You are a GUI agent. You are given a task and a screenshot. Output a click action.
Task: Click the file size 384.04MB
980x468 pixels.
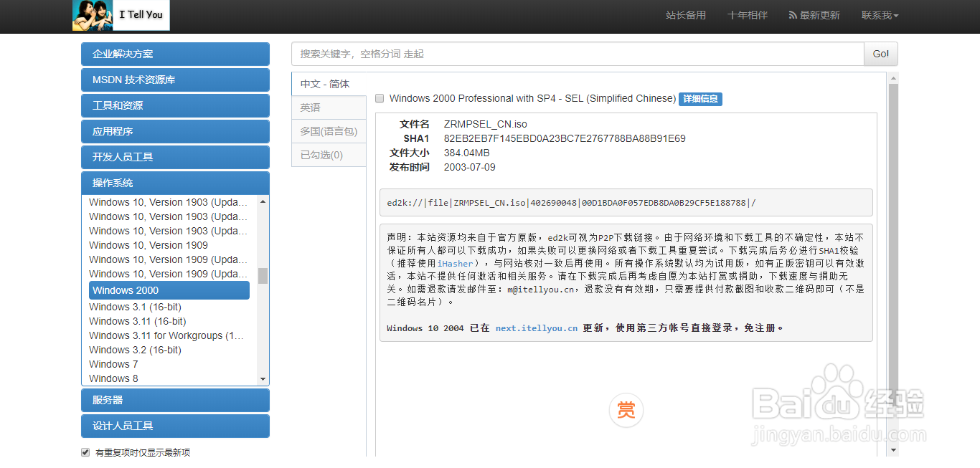pyautogui.click(x=467, y=153)
